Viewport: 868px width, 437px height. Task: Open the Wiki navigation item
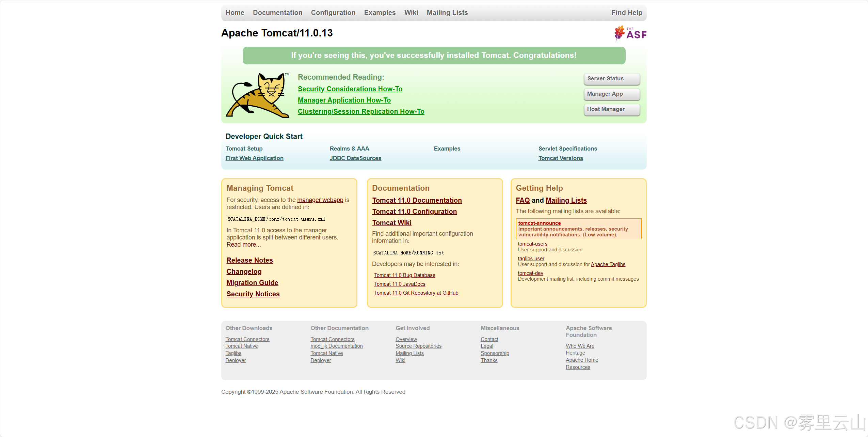411,13
